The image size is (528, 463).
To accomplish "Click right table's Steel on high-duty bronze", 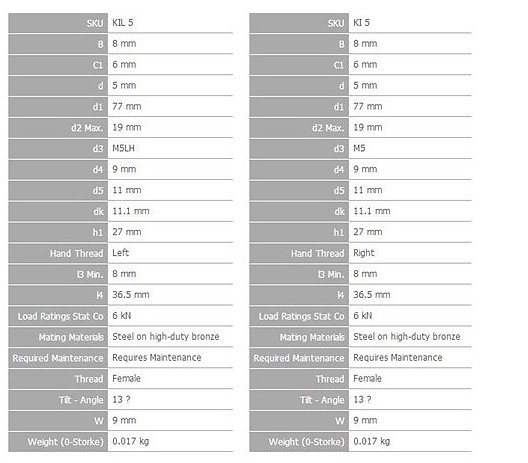I will (406, 336).
